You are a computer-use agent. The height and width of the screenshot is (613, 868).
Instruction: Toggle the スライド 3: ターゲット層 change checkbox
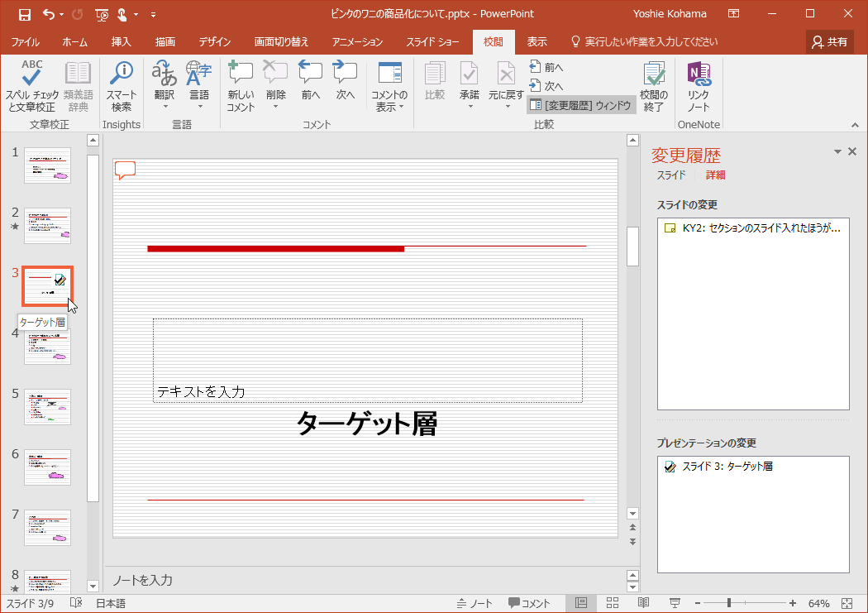point(670,467)
